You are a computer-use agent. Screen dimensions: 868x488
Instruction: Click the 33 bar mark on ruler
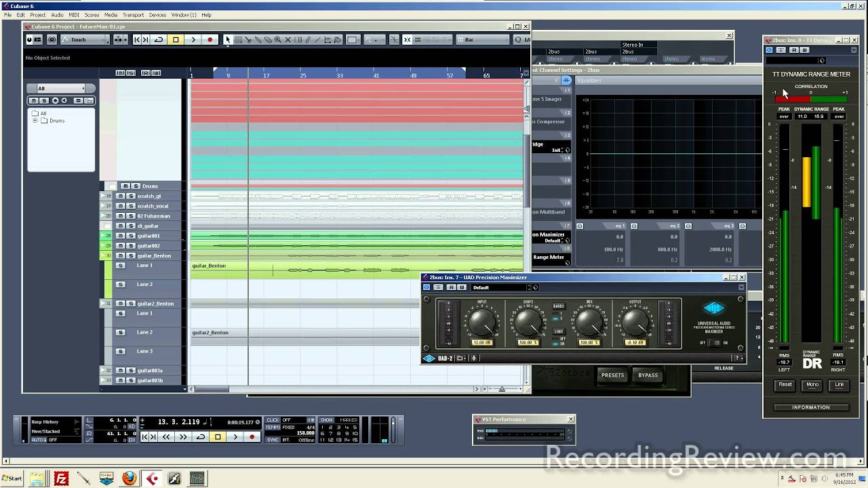pyautogui.click(x=340, y=75)
